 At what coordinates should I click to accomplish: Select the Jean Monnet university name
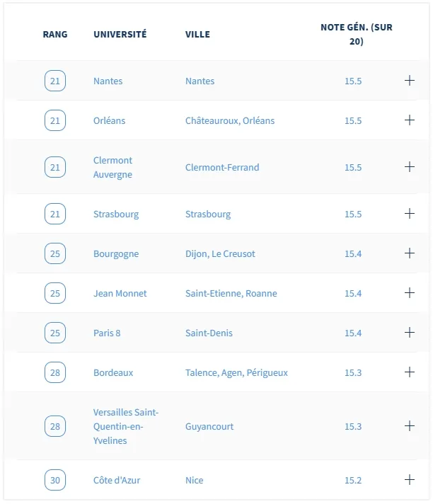120,293
